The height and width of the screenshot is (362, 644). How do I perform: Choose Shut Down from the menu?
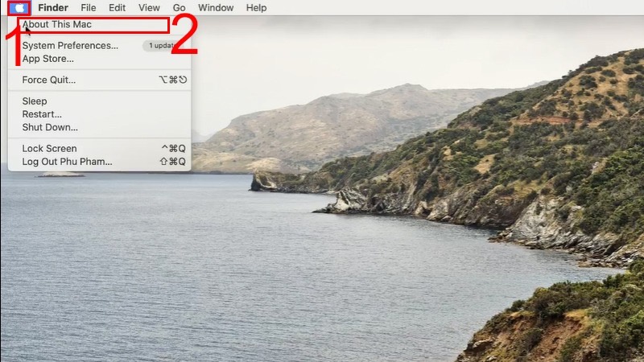(50, 127)
